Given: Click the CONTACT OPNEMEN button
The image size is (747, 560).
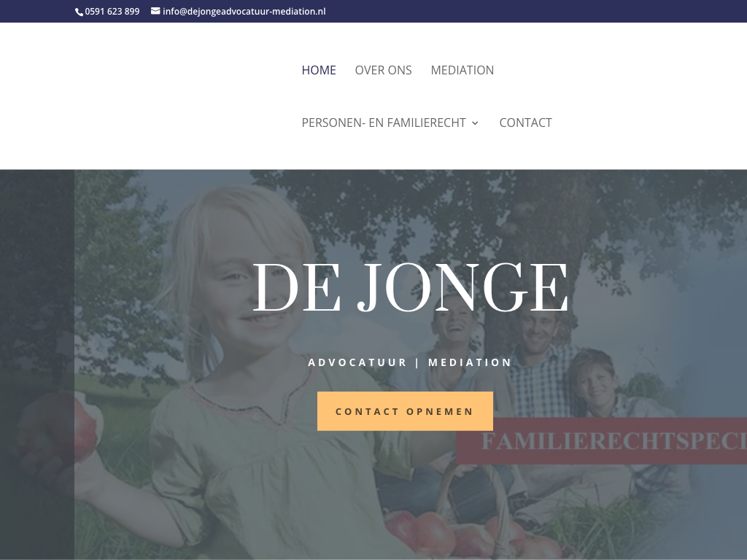Looking at the screenshot, I should 405,411.
